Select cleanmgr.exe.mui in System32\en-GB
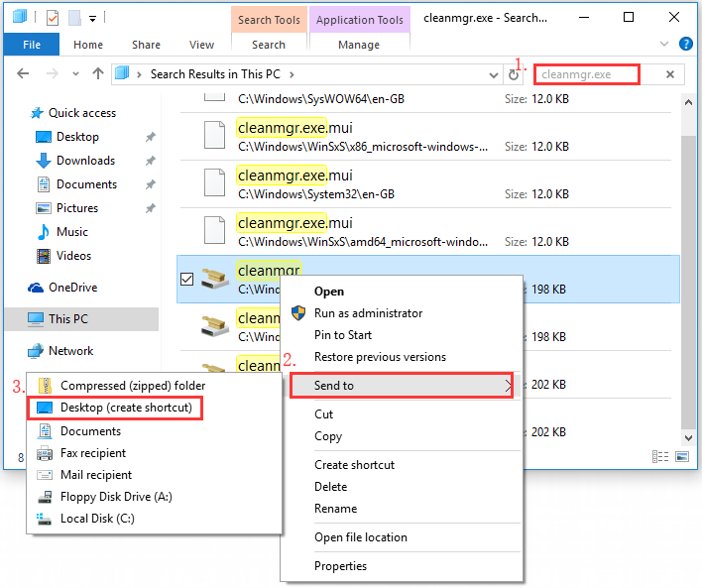Image resolution: width=702 pixels, height=588 pixels. click(425, 184)
